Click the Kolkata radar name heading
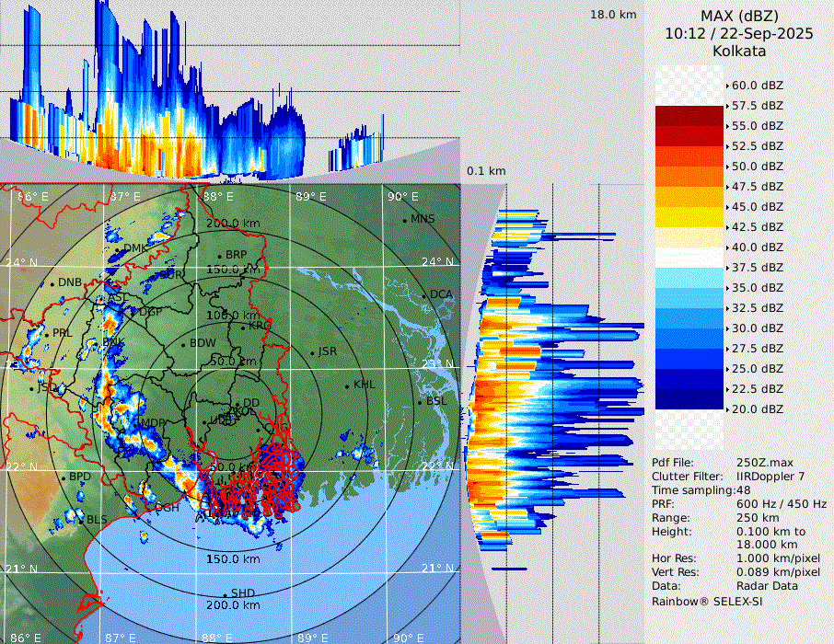The image size is (834, 644). 739,51
